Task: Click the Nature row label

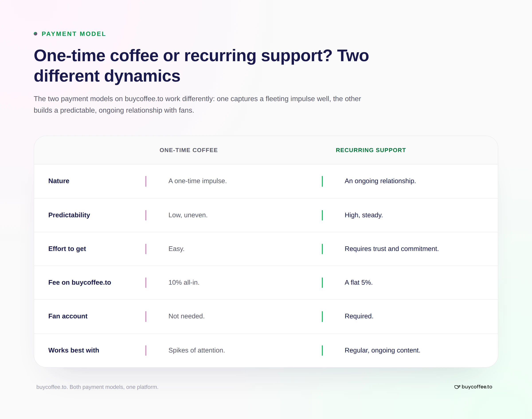Action: (59, 181)
